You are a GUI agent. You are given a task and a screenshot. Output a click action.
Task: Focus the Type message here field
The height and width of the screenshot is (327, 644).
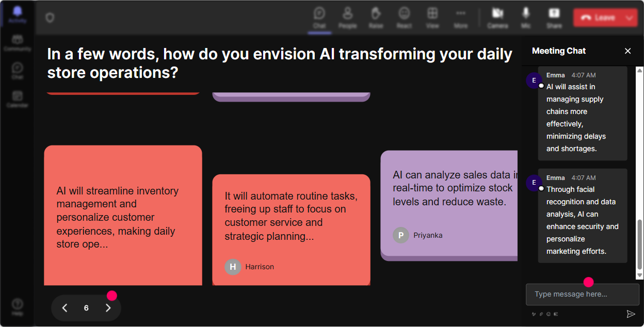pos(582,294)
